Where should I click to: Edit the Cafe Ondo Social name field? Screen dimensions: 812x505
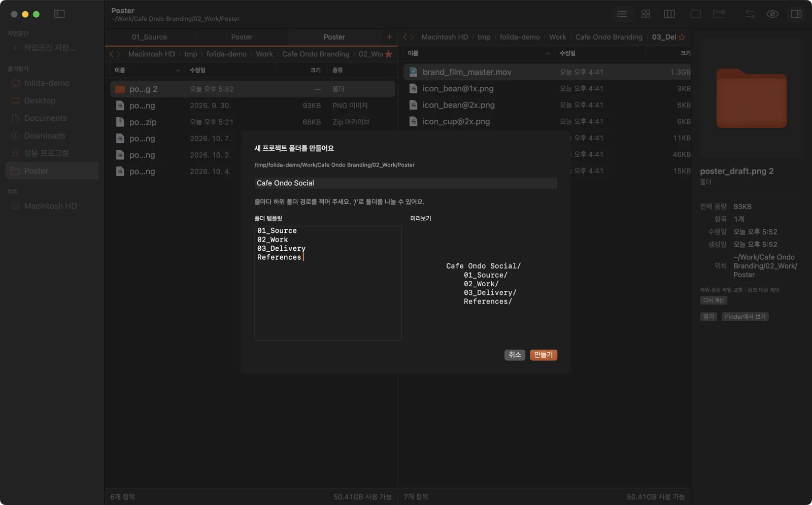point(405,183)
